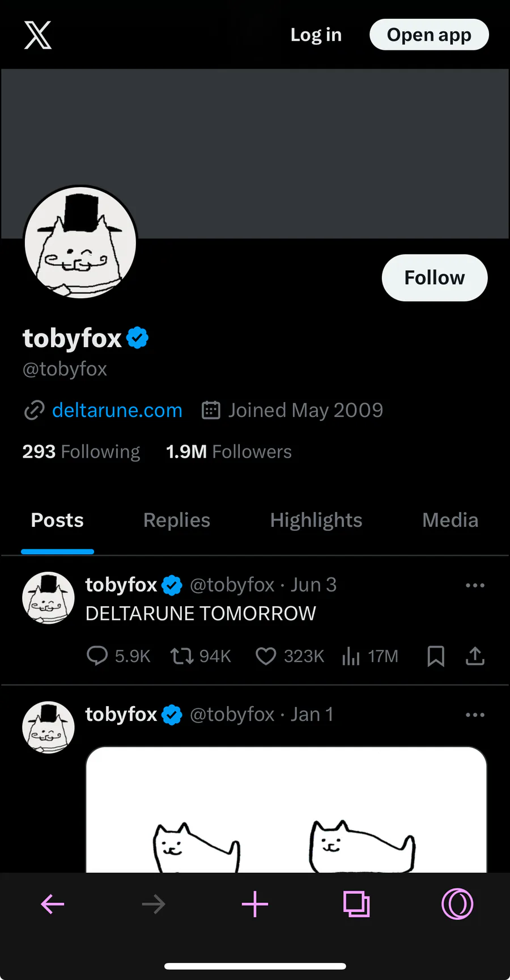Switch to the Highlights tab
This screenshot has width=510, height=980.
316,521
